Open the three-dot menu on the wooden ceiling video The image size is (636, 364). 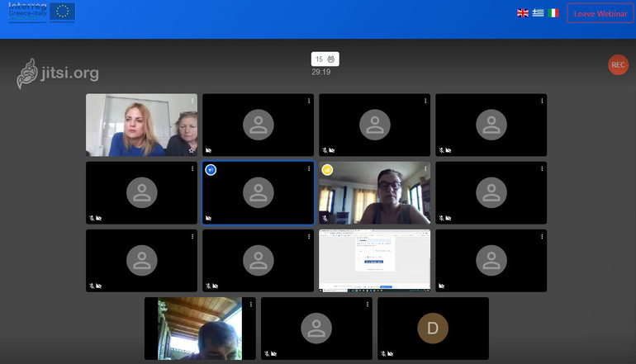click(x=250, y=304)
